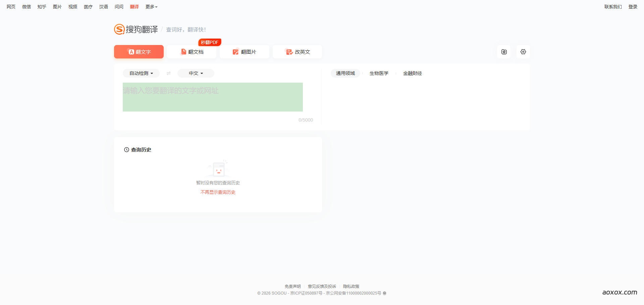
Task: Open the 中文 target language dropdown
Action: point(196,73)
